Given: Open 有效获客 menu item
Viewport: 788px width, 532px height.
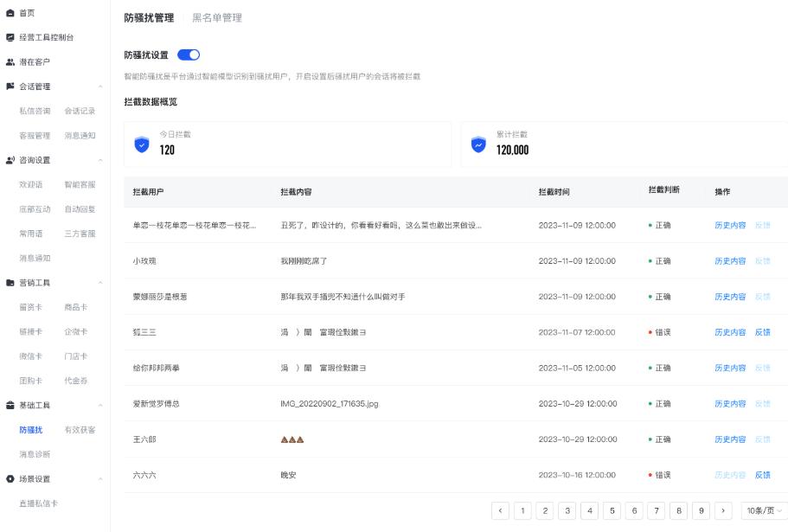Looking at the screenshot, I should (x=80, y=430).
